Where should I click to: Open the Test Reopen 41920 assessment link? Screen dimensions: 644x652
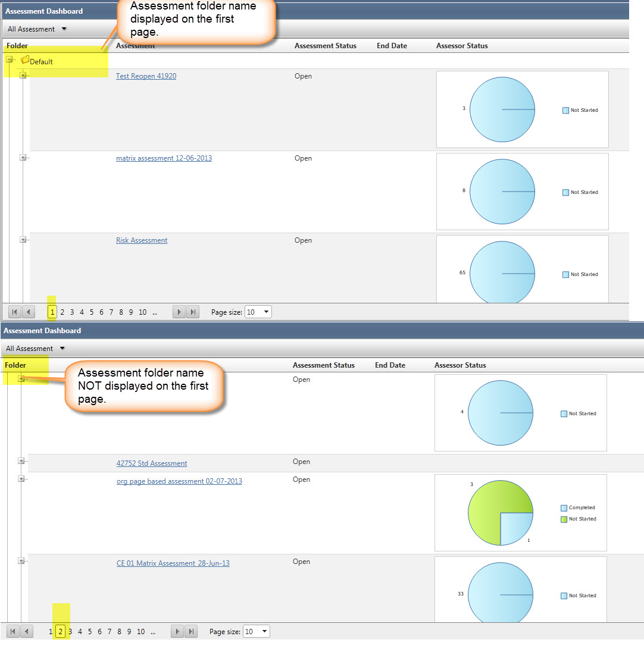coord(146,76)
